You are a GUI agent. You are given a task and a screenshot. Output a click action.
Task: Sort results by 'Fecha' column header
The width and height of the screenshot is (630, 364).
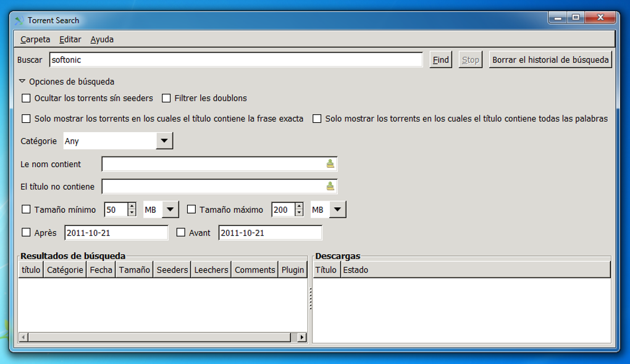coord(101,270)
